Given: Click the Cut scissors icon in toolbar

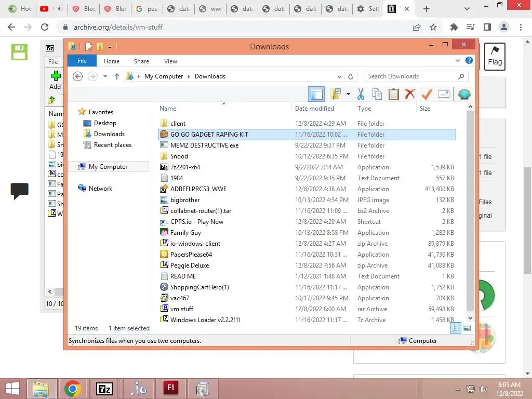Looking at the screenshot, I should (361, 94).
